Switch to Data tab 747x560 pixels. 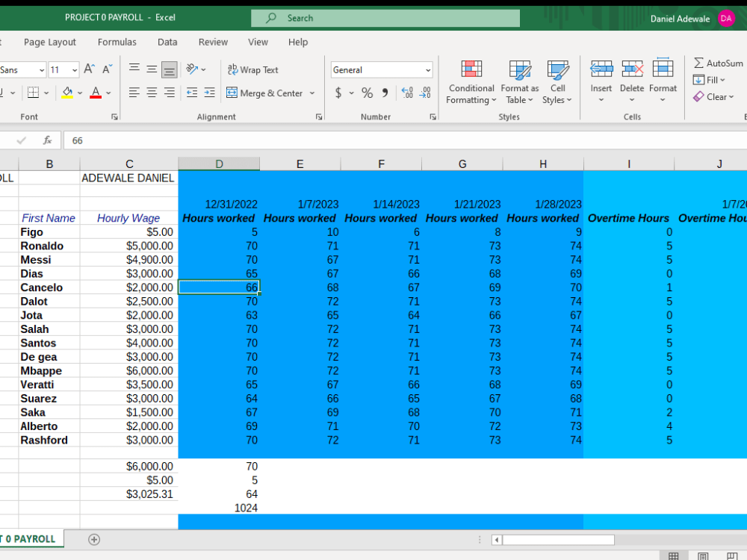[167, 42]
